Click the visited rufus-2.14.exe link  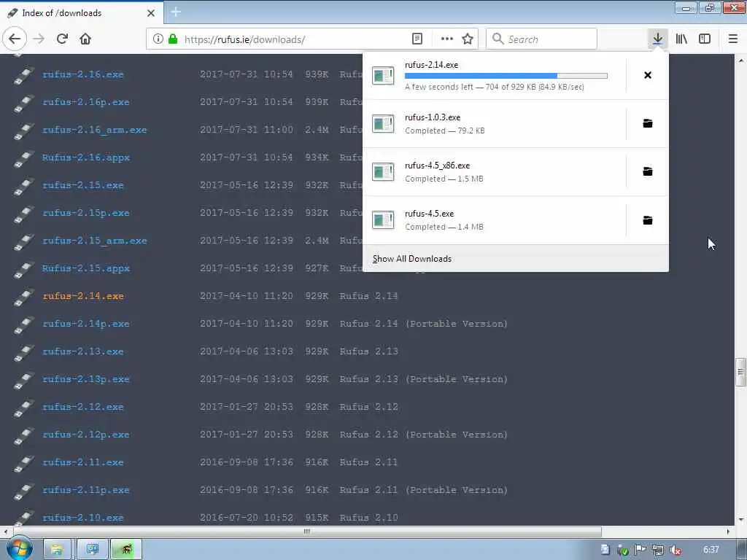click(x=83, y=296)
